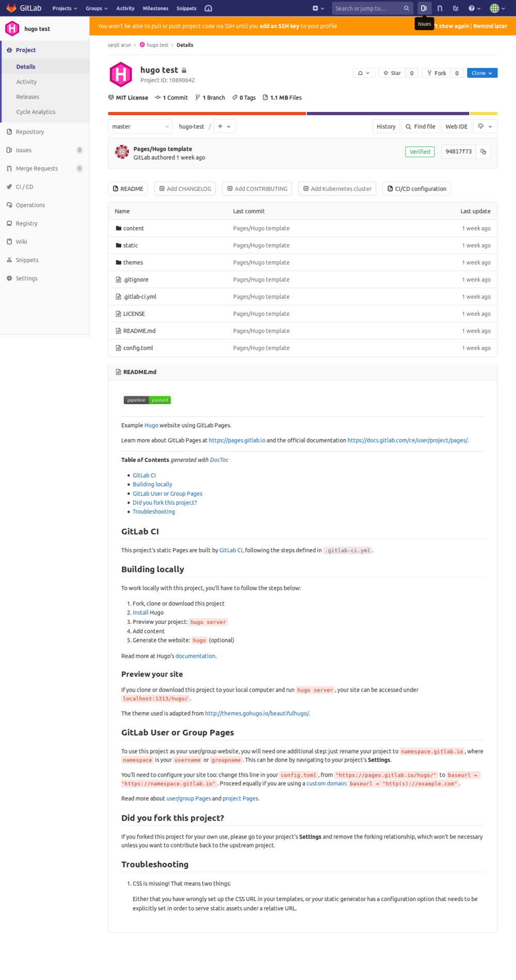Click the Remind later link
The image size is (516, 980).
pos(490,26)
